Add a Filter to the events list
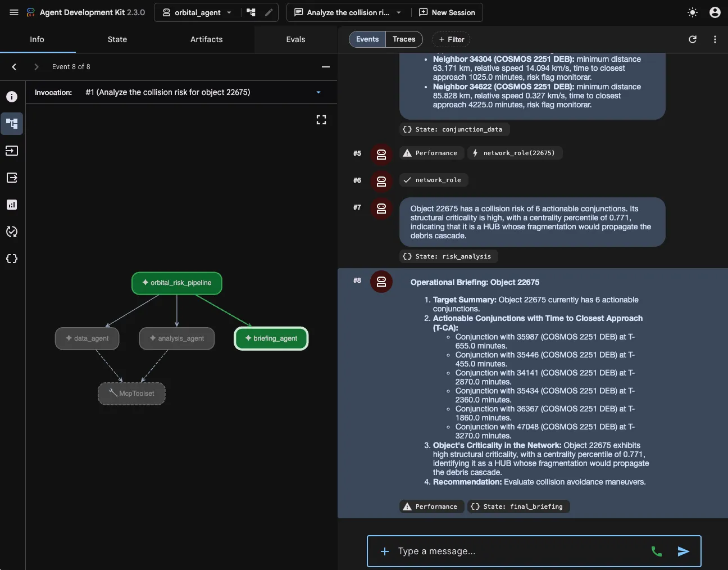 451,39
